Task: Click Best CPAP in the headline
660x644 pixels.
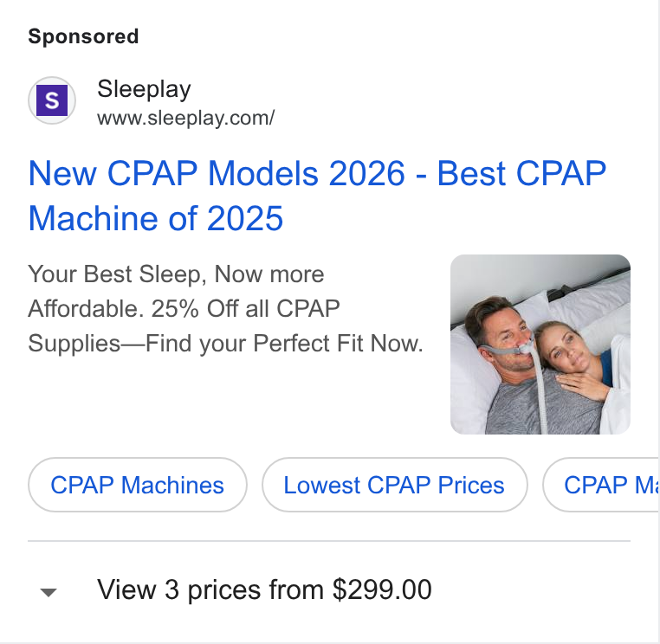Action: pyautogui.click(x=521, y=173)
